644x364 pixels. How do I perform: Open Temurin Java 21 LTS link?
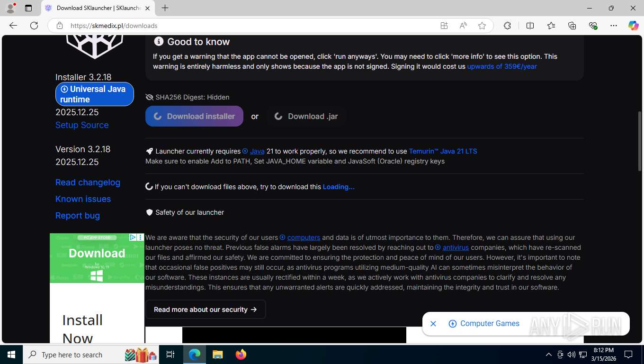(443, 151)
